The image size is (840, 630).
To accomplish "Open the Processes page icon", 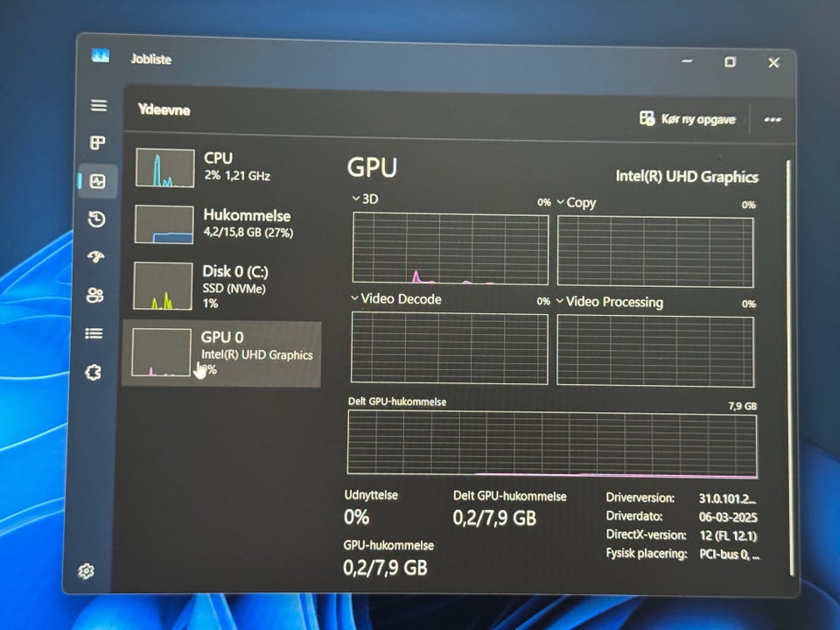I will [97, 143].
